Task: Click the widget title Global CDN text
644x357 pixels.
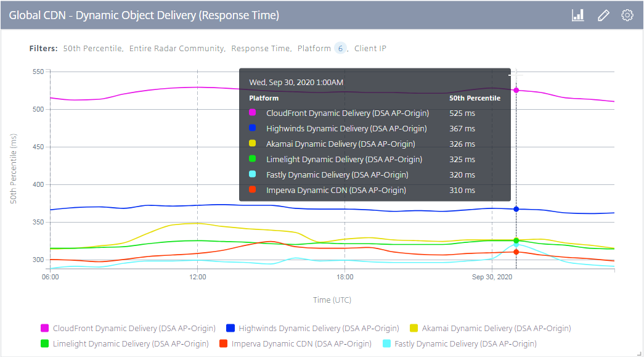Action: pos(144,15)
